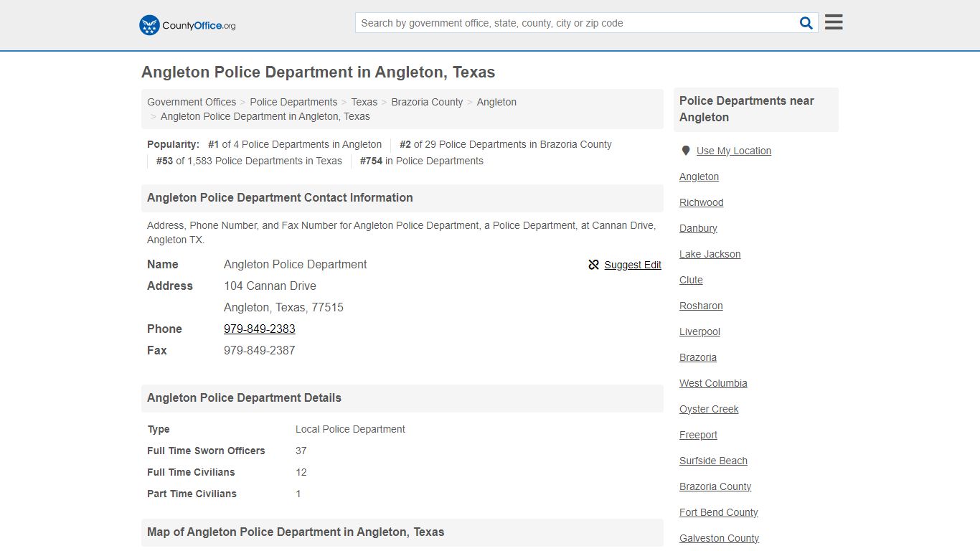Click the CountyOffice.org logo

click(x=187, y=25)
